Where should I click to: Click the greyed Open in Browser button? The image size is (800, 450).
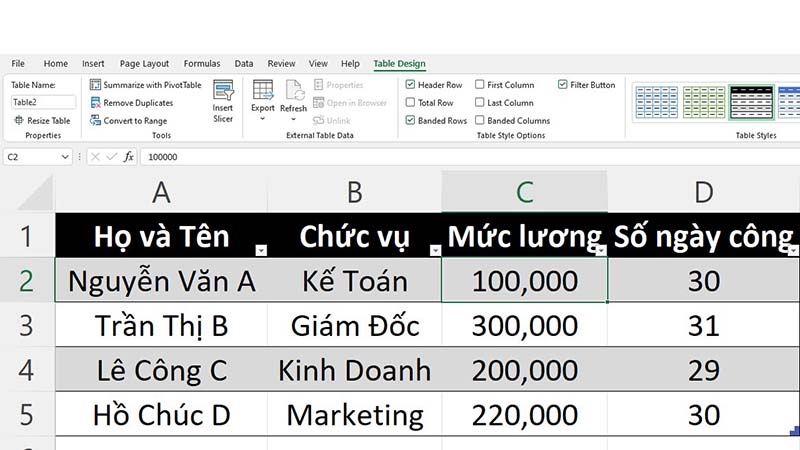point(350,103)
